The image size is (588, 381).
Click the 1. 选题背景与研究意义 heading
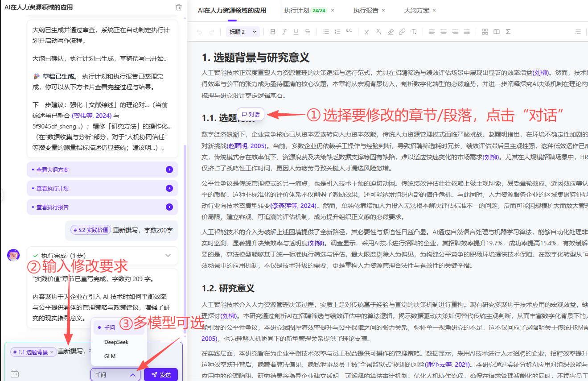click(255, 58)
